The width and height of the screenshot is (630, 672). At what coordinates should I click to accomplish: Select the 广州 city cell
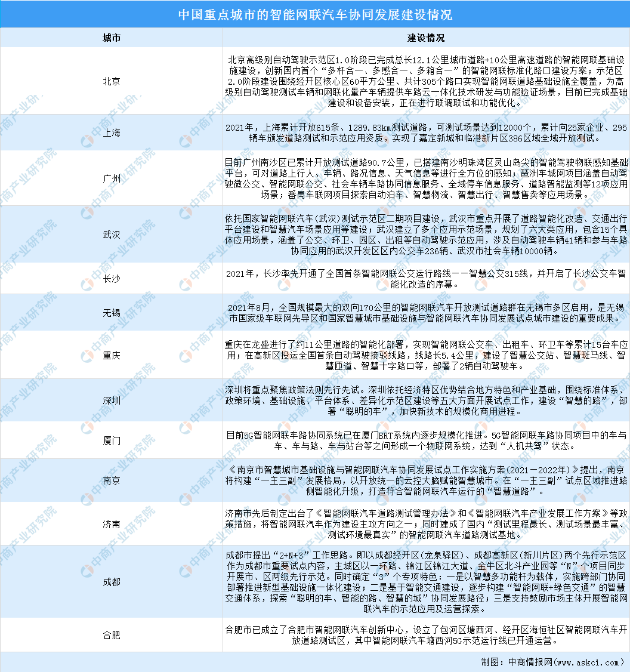(x=112, y=178)
